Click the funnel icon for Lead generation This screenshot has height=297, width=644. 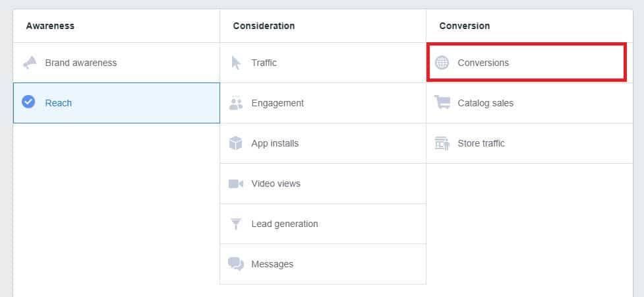pos(236,224)
